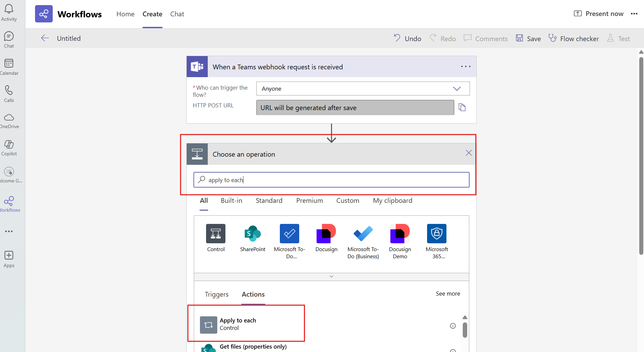
Task: Select the SharePoint connector
Action: click(253, 238)
